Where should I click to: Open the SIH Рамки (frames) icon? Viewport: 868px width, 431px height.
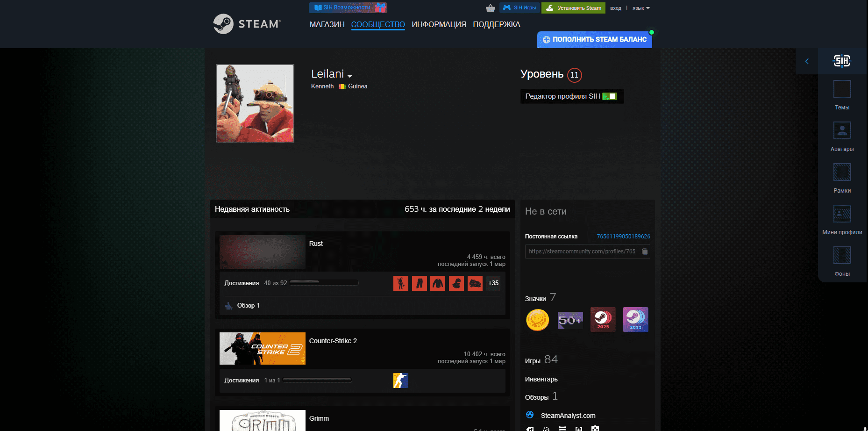point(842,172)
